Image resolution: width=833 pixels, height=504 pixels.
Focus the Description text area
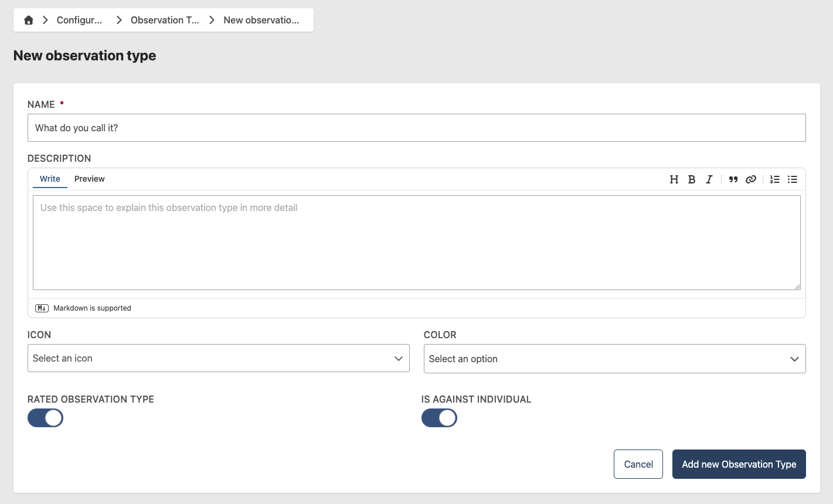point(417,243)
